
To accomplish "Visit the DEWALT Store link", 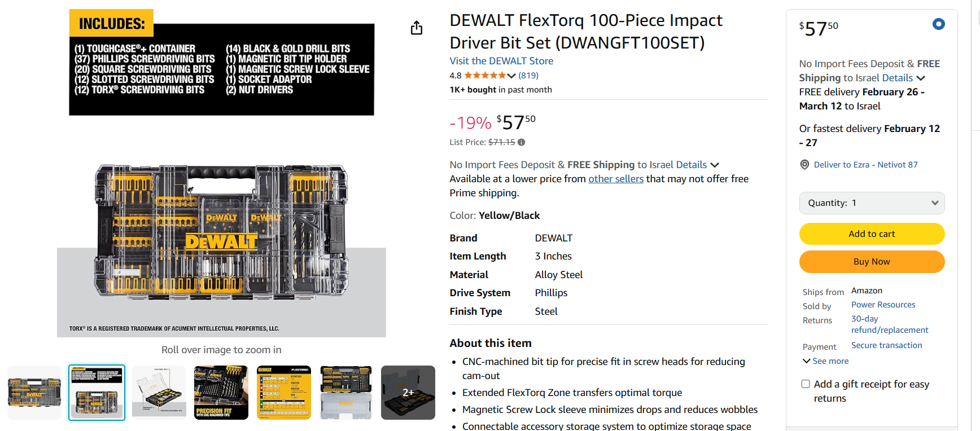I will pos(501,61).
